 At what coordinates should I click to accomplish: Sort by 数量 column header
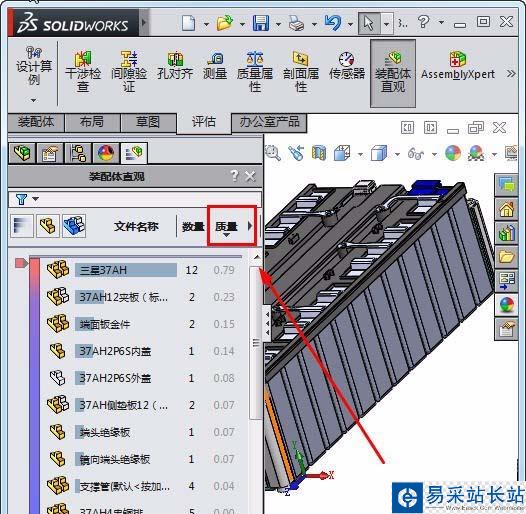(x=193, y=227)
